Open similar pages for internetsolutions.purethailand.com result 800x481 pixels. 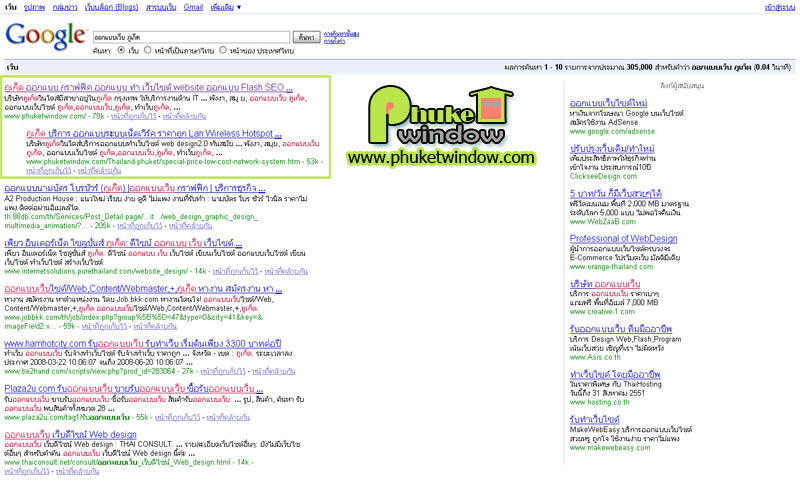(286, 271)
